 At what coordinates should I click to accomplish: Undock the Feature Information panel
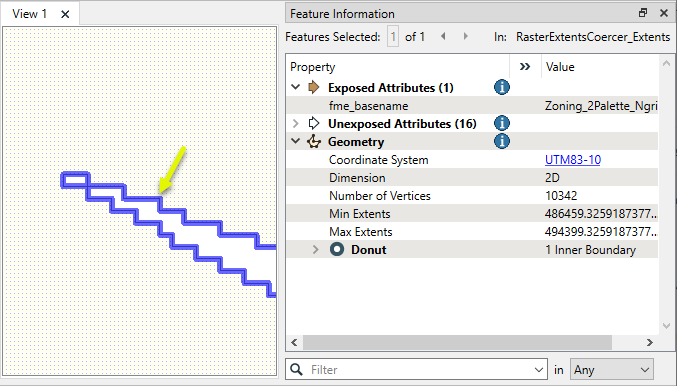coord(643,13)
